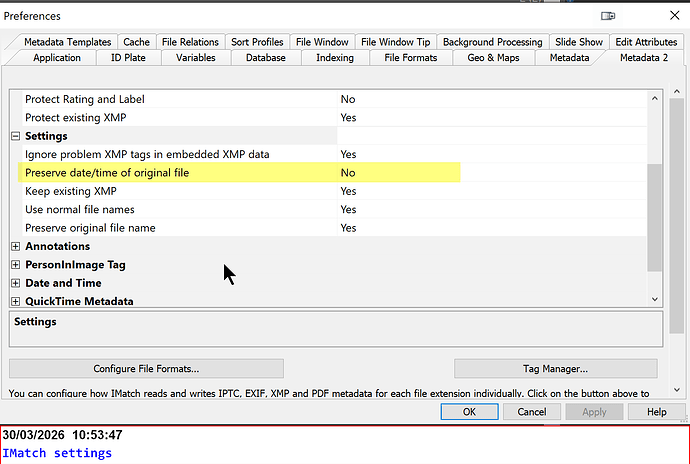690x464 pixels.
Task: Switch to the Metadata Templates tab
Action: click(67, 42)
